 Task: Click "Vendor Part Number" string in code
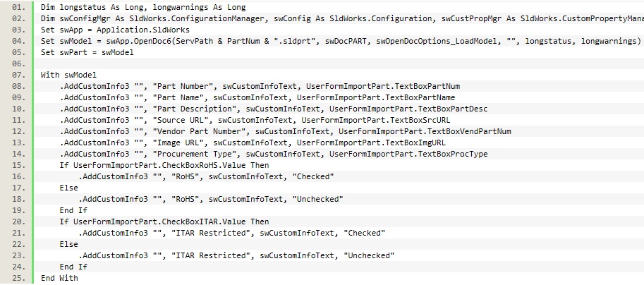201,131
